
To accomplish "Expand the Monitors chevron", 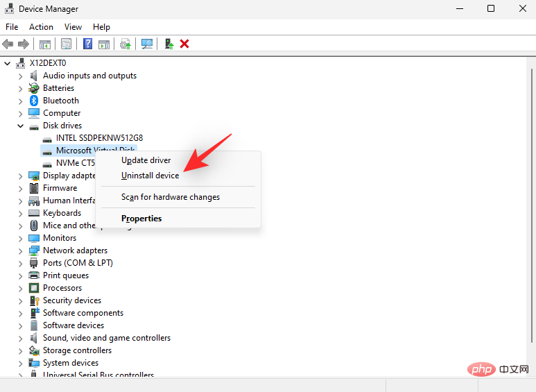I will tap(21, 239).
